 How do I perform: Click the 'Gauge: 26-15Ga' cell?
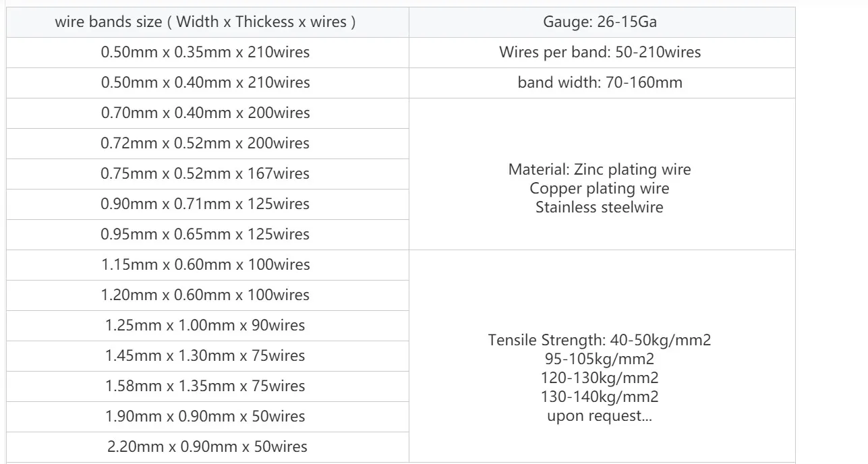[x=600, y=22]
